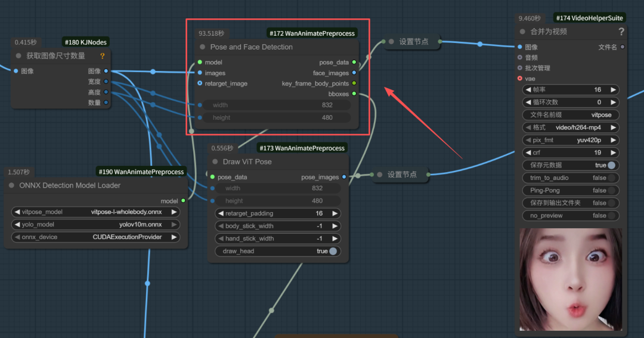Click the model input socket on Pose and Face Detection
Screen dimensions: 644x338
pos(200,63)
